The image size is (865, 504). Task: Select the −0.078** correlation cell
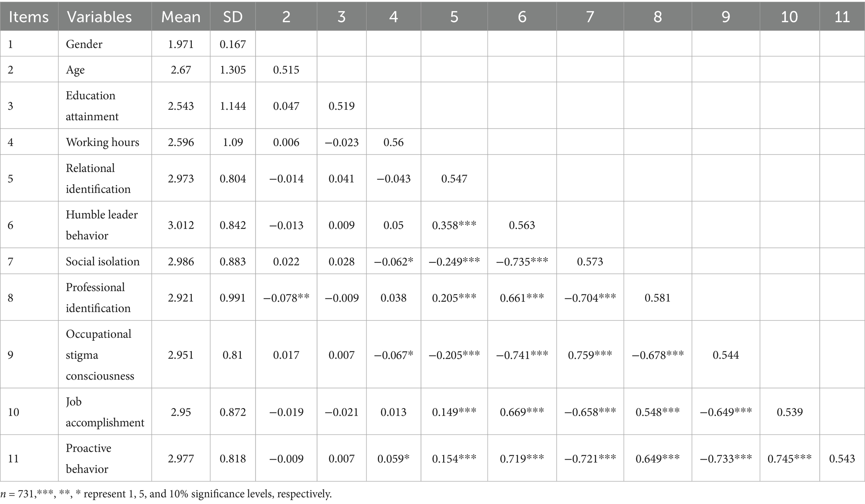tap(286, 298)
